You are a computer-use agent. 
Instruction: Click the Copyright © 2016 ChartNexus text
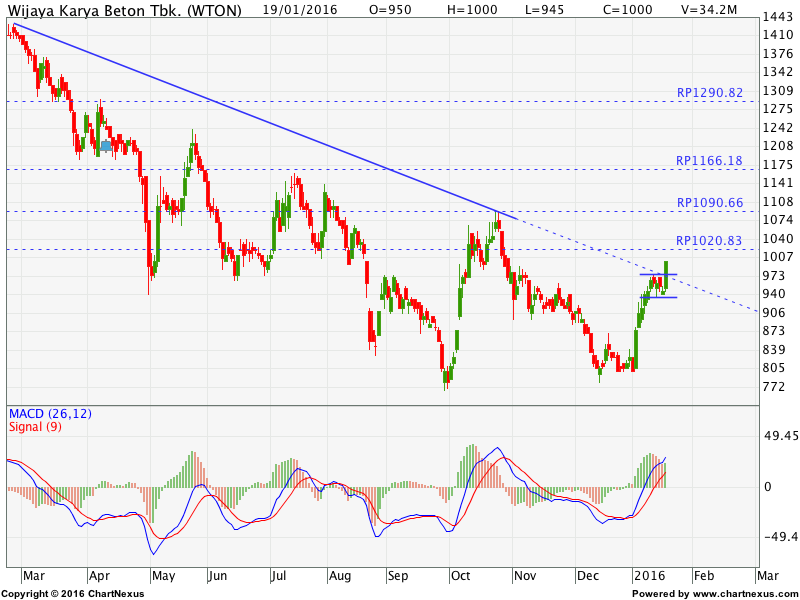pos(73,594)
